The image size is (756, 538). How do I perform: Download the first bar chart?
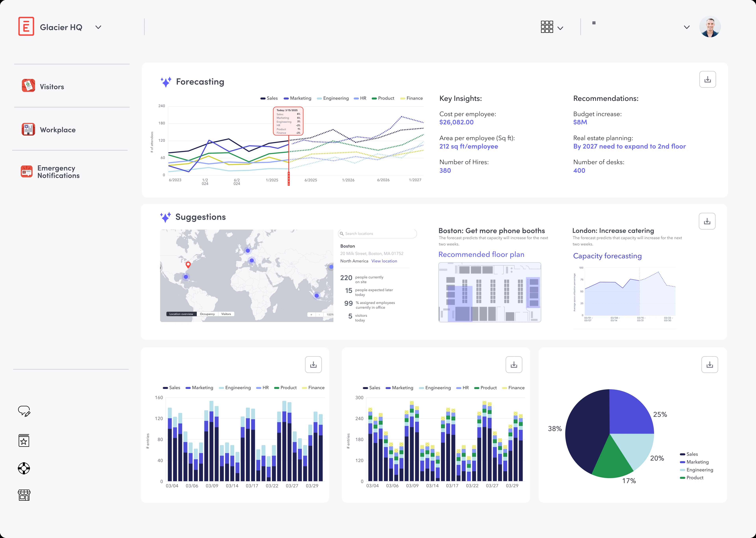click(313, 365)
